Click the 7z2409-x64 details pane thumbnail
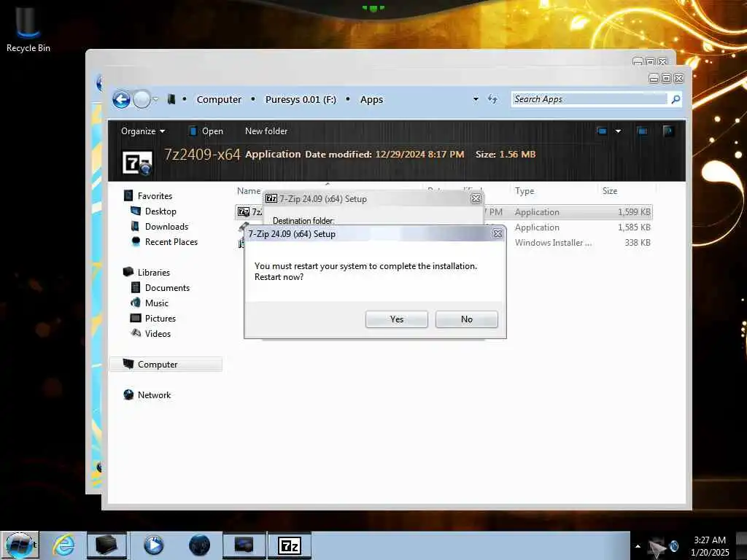Screen dimensions: 747x560 coord(137,163)
